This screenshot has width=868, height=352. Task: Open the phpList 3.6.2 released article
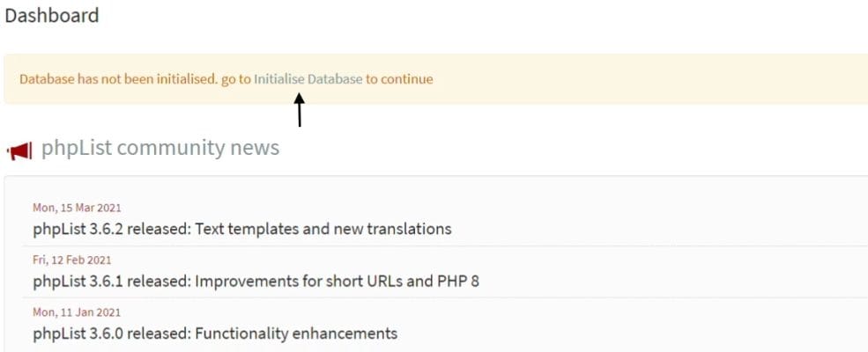(242, 228)
